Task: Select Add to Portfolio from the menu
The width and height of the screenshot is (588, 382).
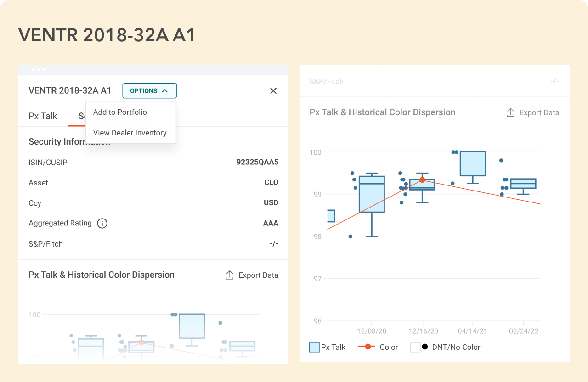Action: (120, 112)
